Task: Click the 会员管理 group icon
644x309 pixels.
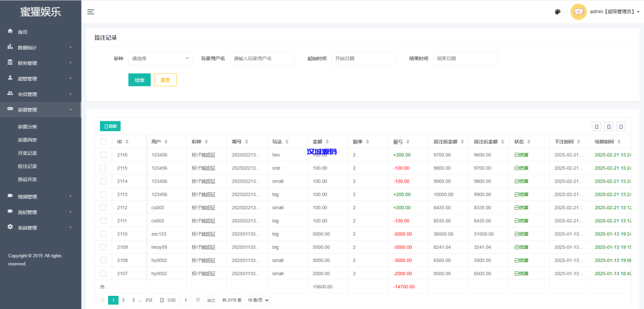Action: pos(10,94)
